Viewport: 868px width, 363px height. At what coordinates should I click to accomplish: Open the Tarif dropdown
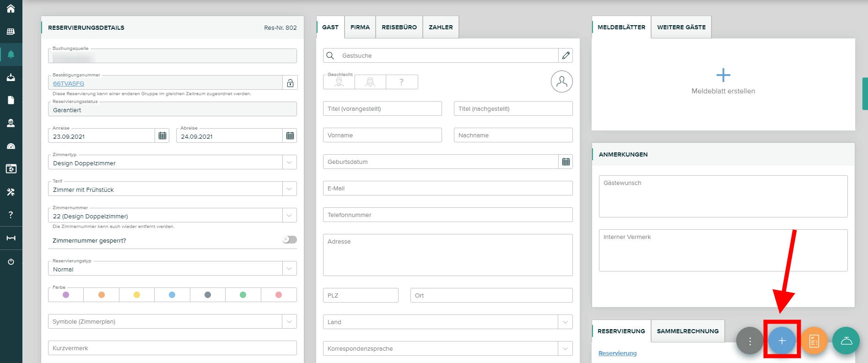coord(289,189)
